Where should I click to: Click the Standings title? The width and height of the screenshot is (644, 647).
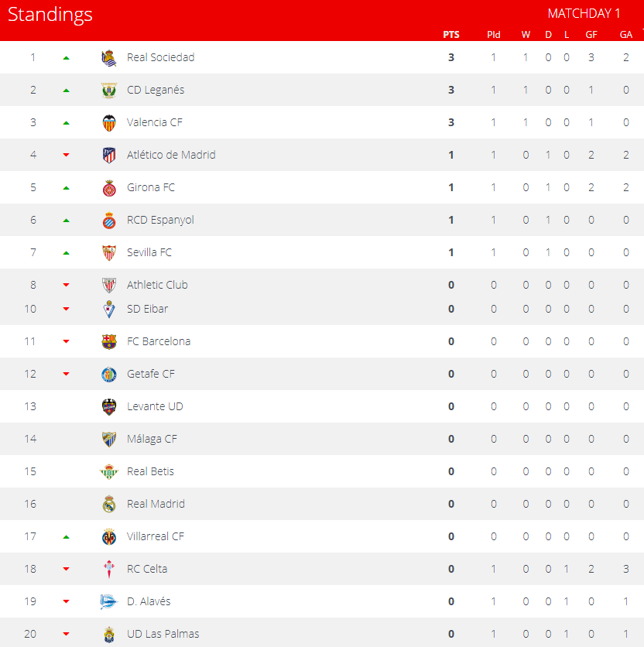click(50, 15)
